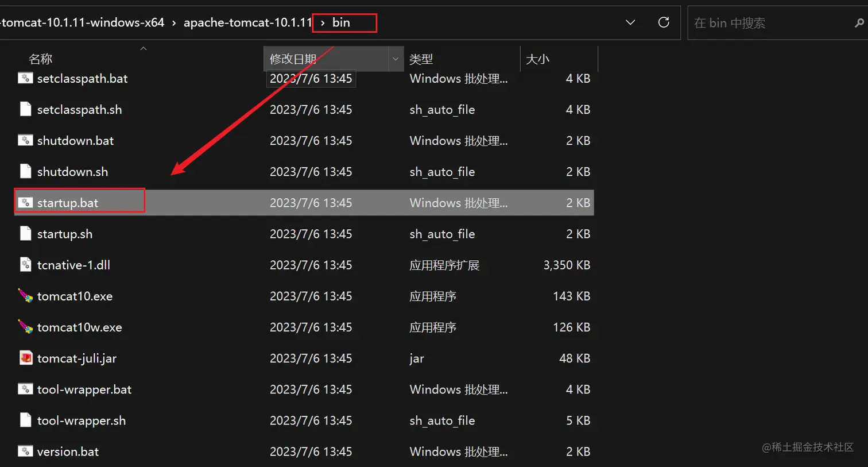Select the tomcat10w.exe file name
Screen dimensions: 868x467
click(79, 327)
